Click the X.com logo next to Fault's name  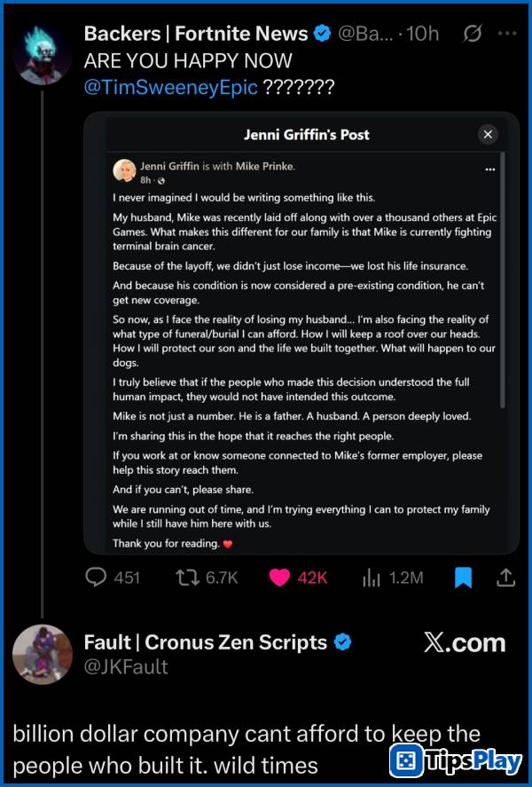[x=464, y=642]
